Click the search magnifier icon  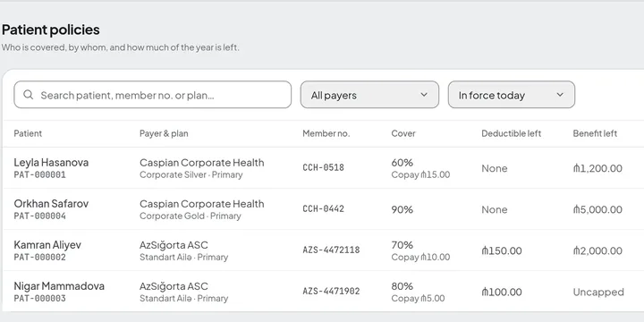click(28, 95)
